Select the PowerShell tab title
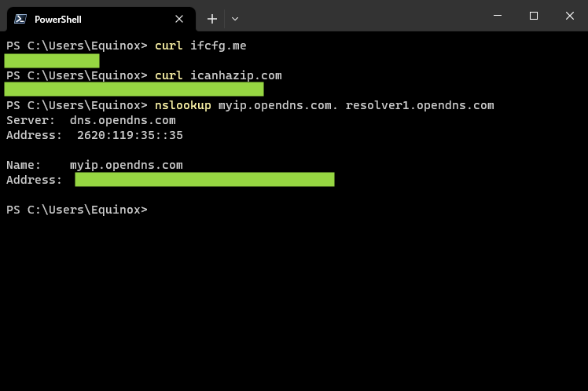Image resolution: width=588 pixels, height=391 pixels. coord(57,19)
